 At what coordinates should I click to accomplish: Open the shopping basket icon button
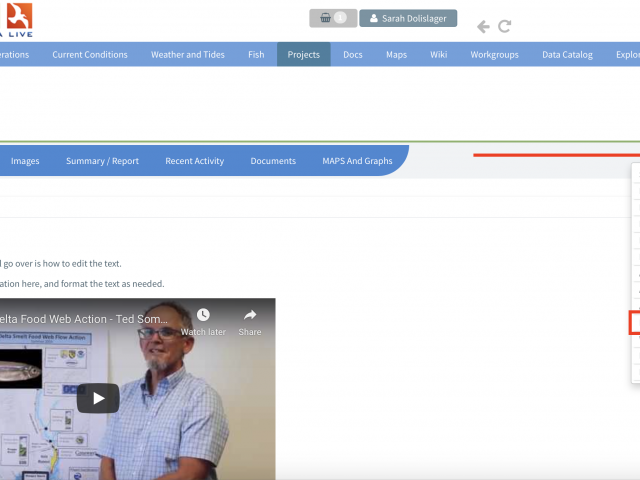coord(333,18)
